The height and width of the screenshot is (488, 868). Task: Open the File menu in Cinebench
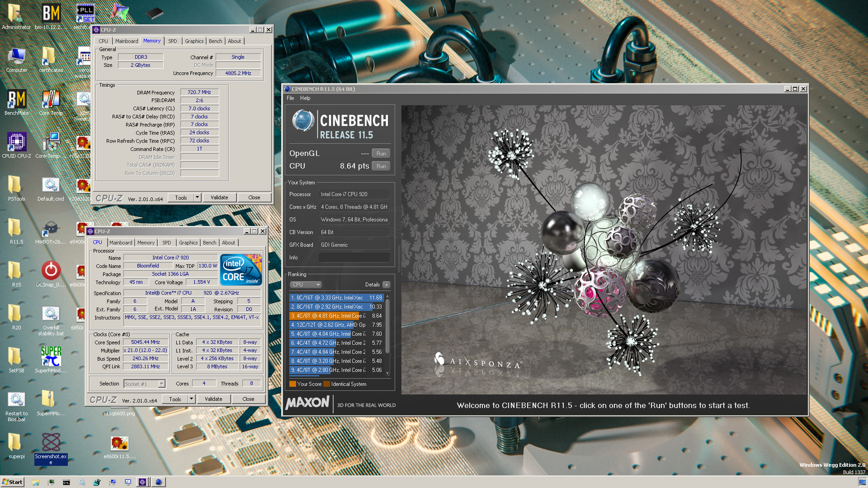[x=290, y=98]
